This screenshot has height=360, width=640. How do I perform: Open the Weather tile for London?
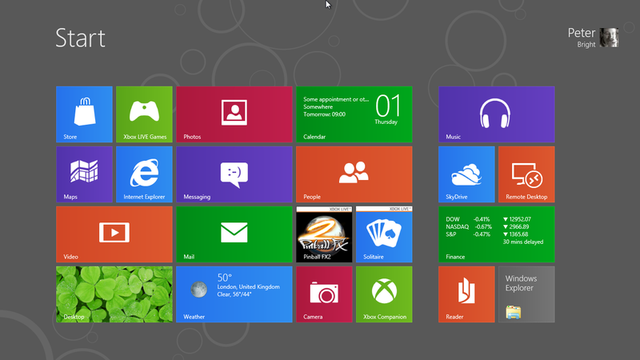pos(234,294)
